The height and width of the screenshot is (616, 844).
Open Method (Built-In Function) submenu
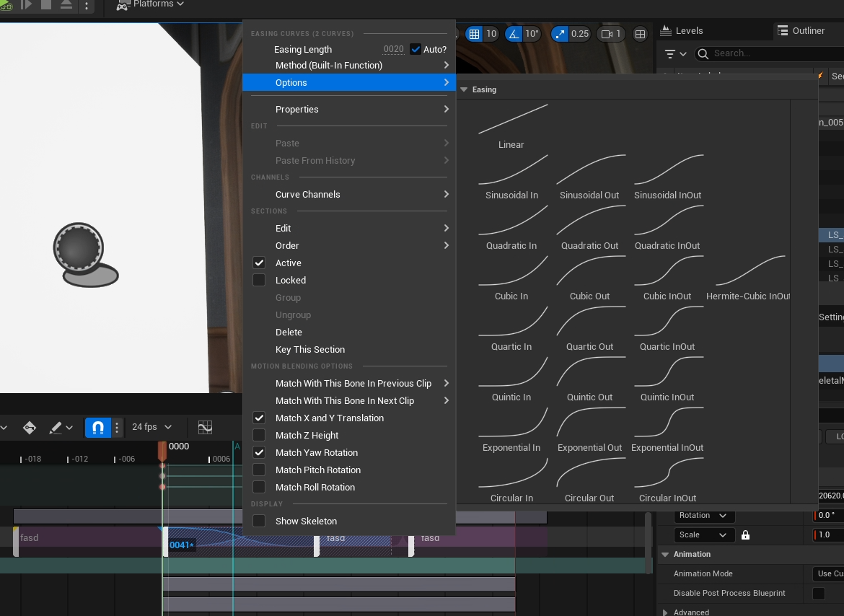[349, 65]
